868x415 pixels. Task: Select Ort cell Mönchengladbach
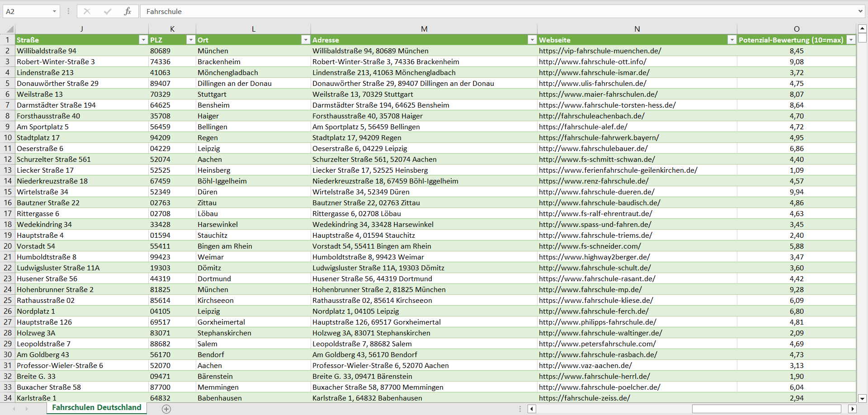pos(254,72)
